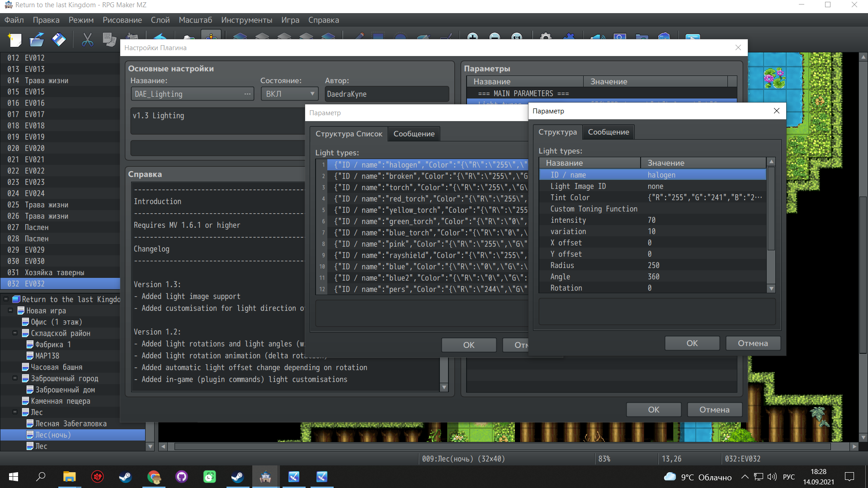Switch to Сообщение tab in front Параметр dialog

pyautogui.click(x=609, y=132)
